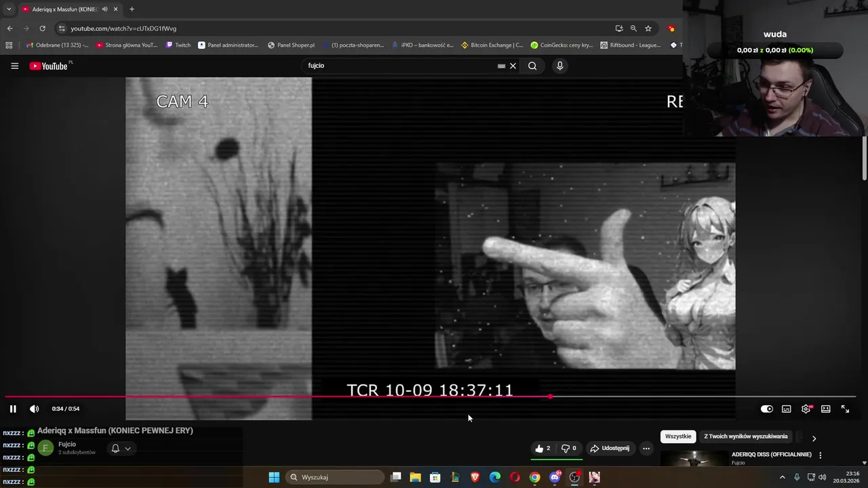The width and height of the screenshot is (868, 488).
Task: Mute the tab using the tab speaker icon
Action: click(x=104, y=9)
